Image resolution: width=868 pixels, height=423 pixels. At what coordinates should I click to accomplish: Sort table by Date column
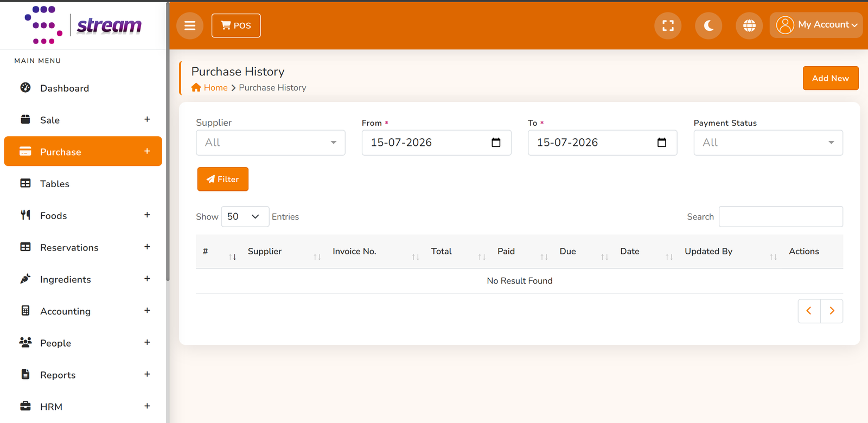646,252
